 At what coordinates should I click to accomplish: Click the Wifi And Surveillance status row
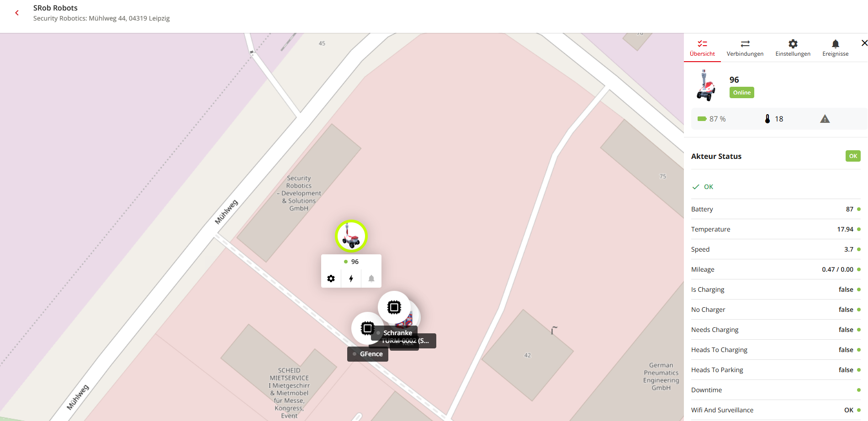(776, 410)
